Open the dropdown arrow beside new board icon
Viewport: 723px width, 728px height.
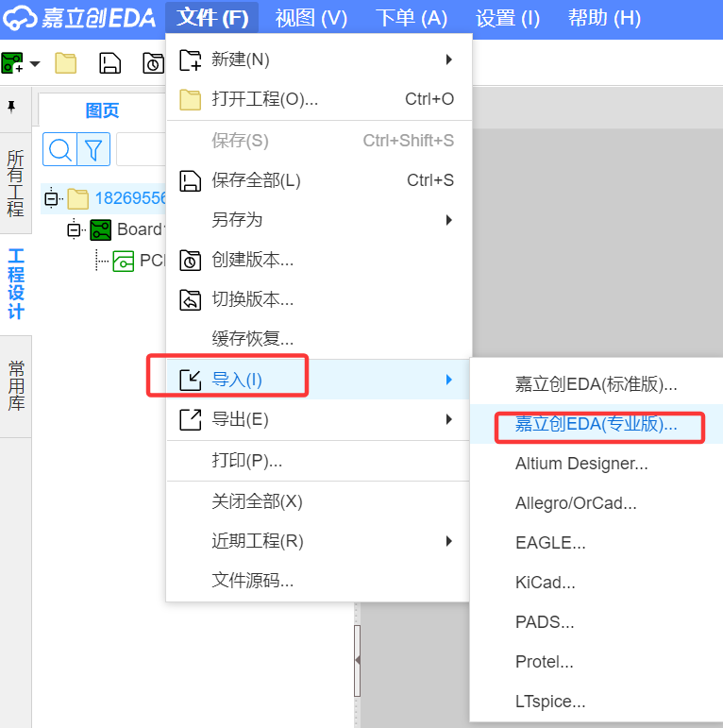35,63
